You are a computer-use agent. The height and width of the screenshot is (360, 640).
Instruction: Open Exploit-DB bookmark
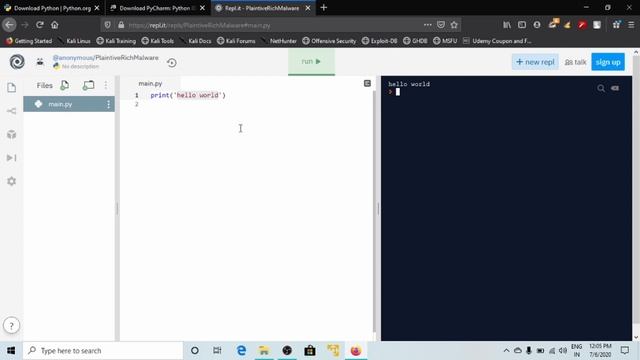(x=380, y=41)
